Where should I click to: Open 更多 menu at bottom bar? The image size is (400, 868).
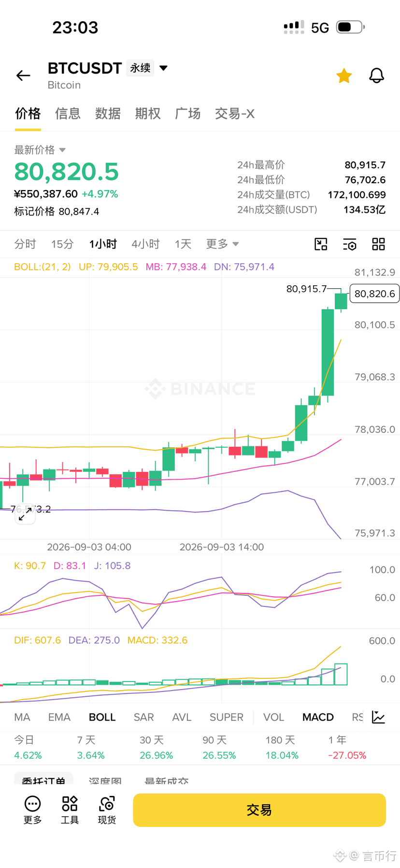click(32, 810)
